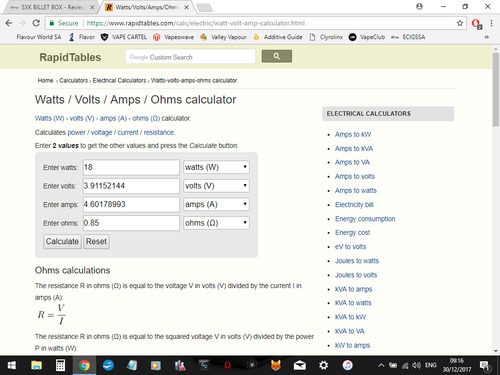The width and height of the screenshot is (500, 375).
Task: Open the Vapeowave bookmark
Action: tap(174, 37)
